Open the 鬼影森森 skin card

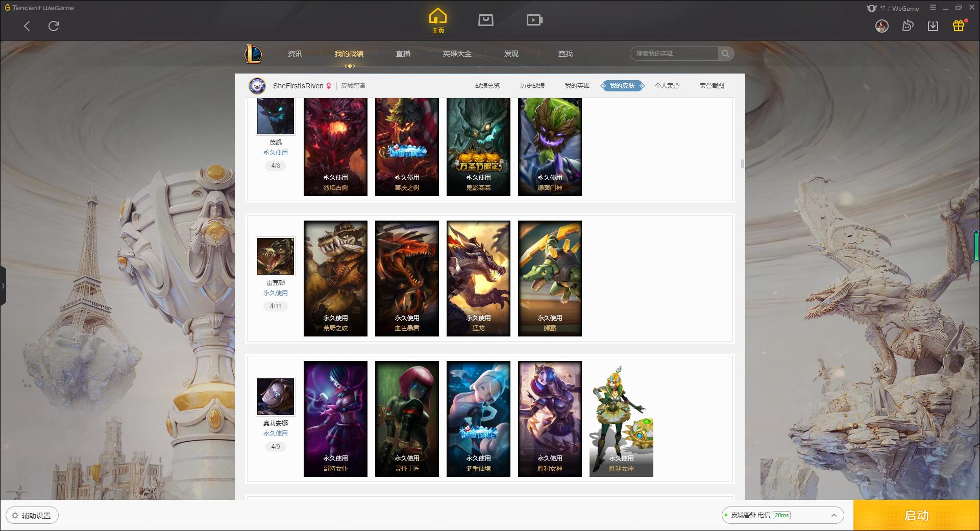click(x=478, y=147)
